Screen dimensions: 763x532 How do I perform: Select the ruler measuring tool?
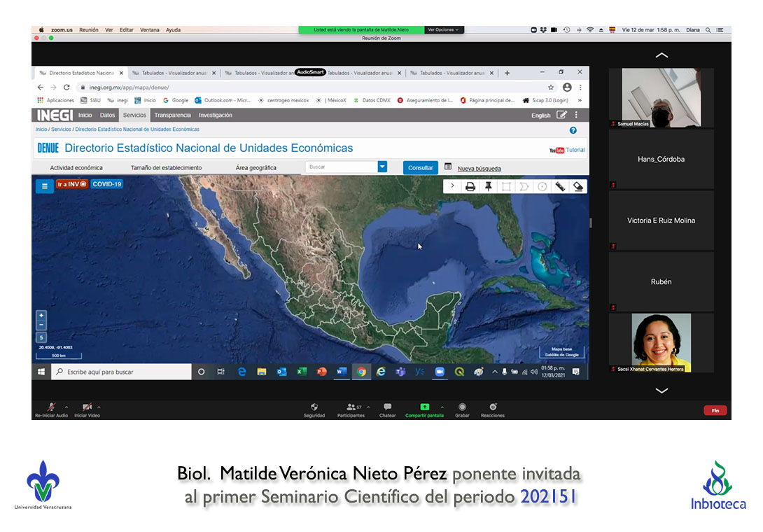click(x=560, y=186)
